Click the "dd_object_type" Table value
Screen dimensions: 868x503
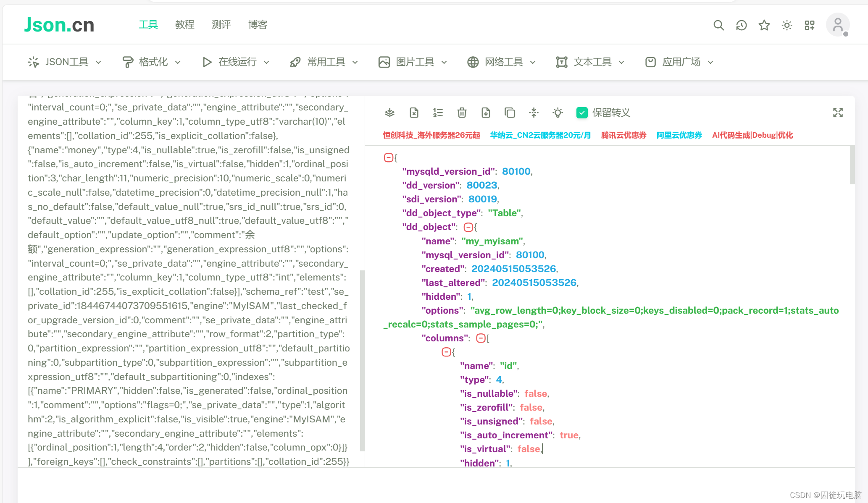click(x=505, y=213)
